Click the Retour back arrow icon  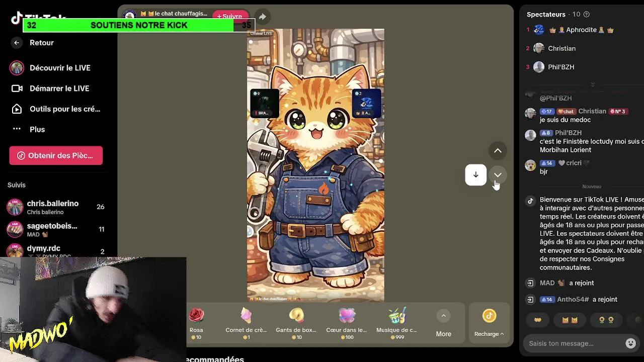pyautogui.click(x=17, y=43)
